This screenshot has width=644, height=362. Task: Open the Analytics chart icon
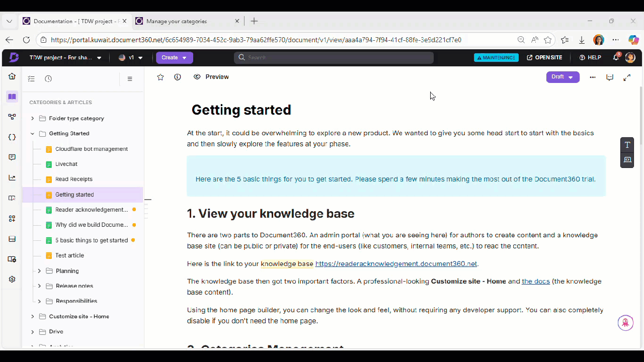coord(12,177)
